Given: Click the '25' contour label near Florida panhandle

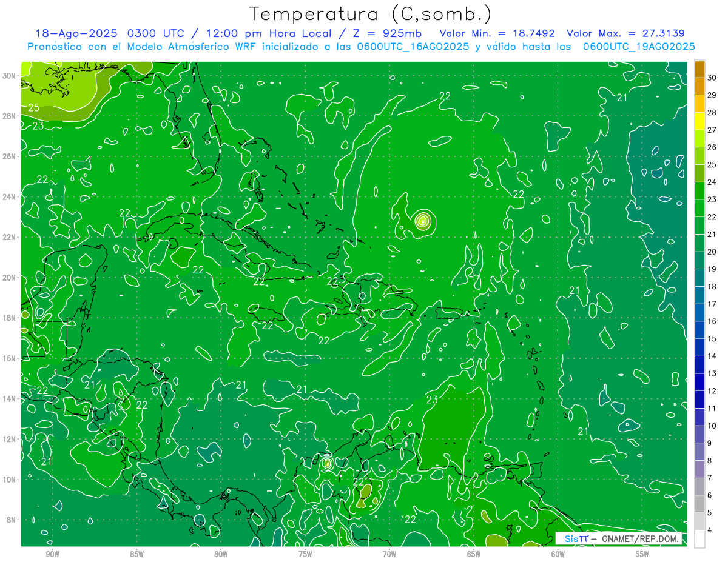Looking at the screenshot, I should click(35, 108).
